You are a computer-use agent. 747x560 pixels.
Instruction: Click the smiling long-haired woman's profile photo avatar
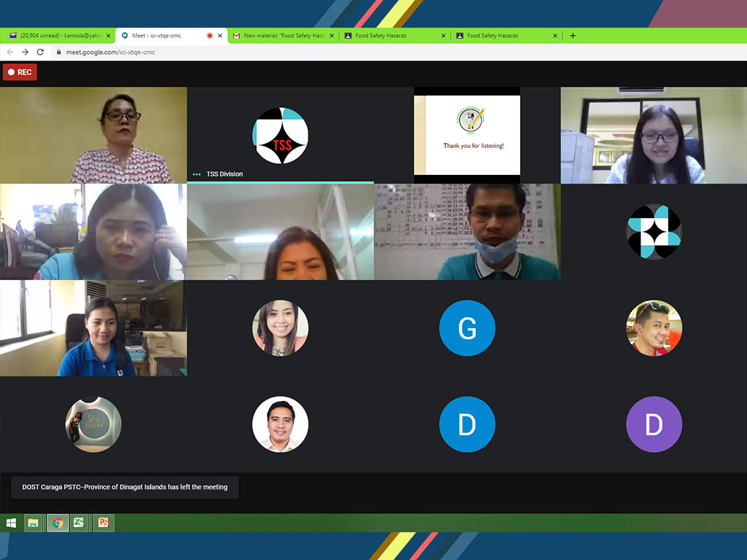coord(280,328)
